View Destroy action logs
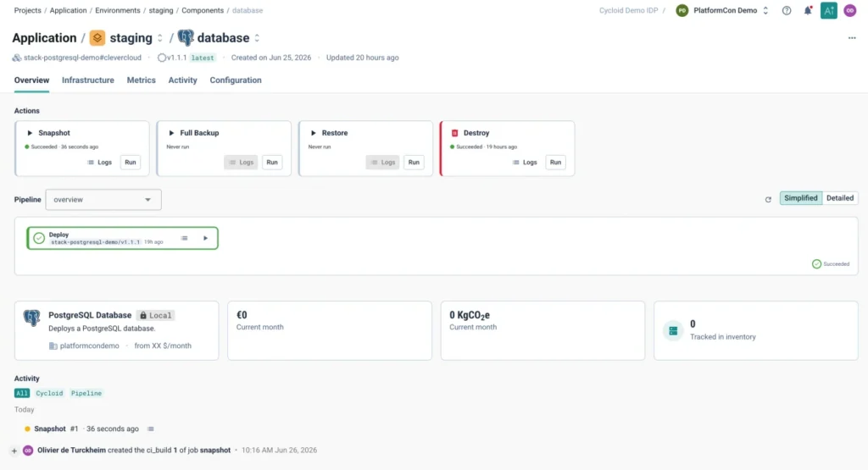 525,162
